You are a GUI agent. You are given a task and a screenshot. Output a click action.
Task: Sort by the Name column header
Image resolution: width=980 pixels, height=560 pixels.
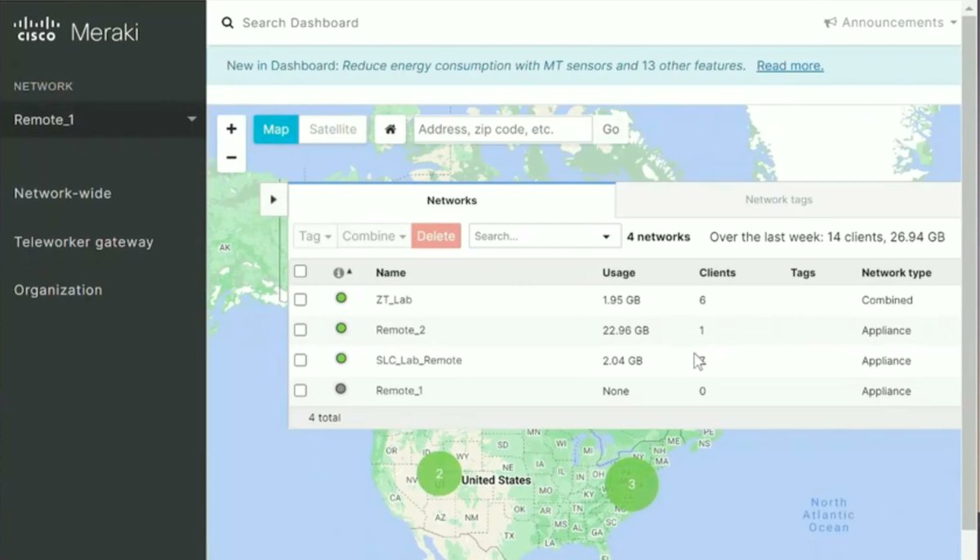coord(390,273)
